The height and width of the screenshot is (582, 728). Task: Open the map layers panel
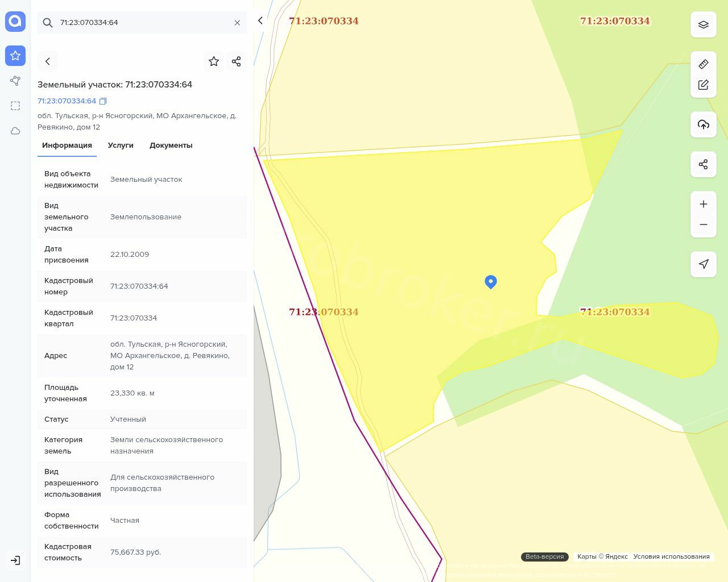click(704, 24)
